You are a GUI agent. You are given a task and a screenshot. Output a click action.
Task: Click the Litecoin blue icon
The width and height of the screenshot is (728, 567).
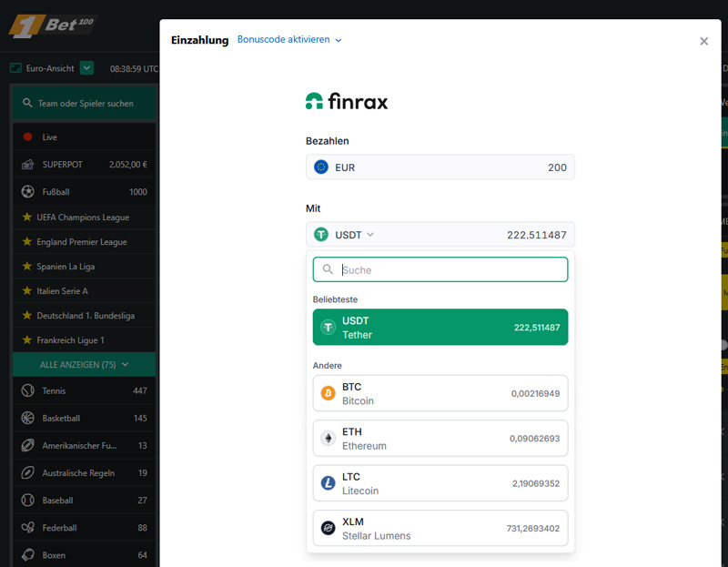(x=328, y=483)
